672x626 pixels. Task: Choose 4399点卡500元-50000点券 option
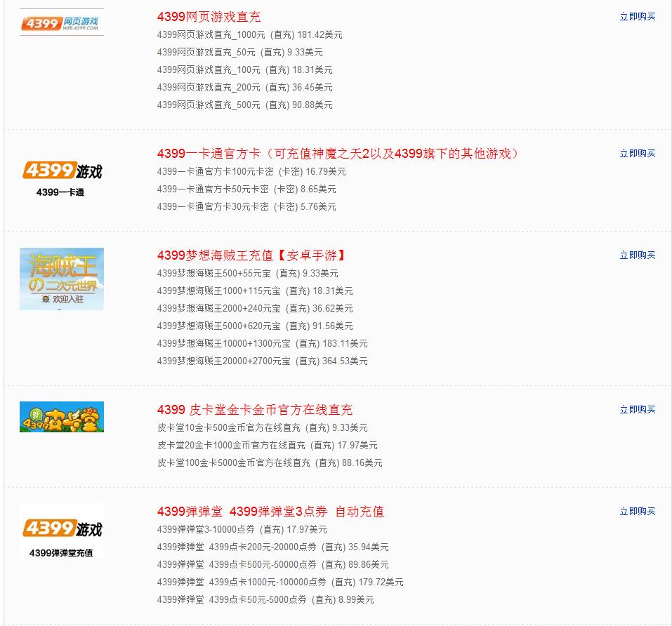pyautogui.click(x=273, y=565)
